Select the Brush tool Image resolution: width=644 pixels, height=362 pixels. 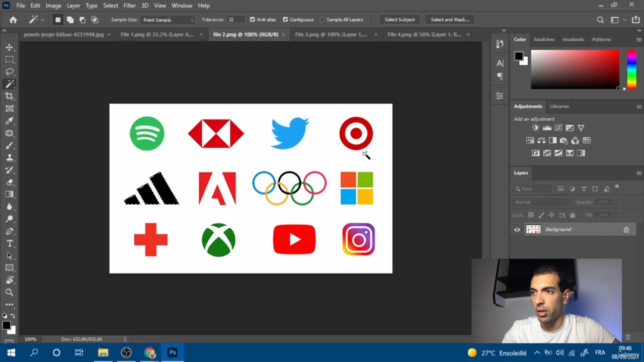[10, 145]
